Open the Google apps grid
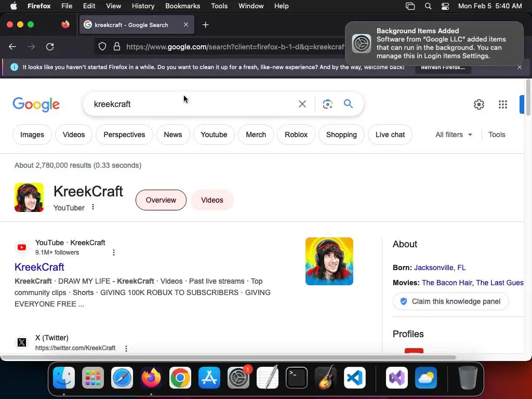532x399 pixels. click(x=503, y=104)
